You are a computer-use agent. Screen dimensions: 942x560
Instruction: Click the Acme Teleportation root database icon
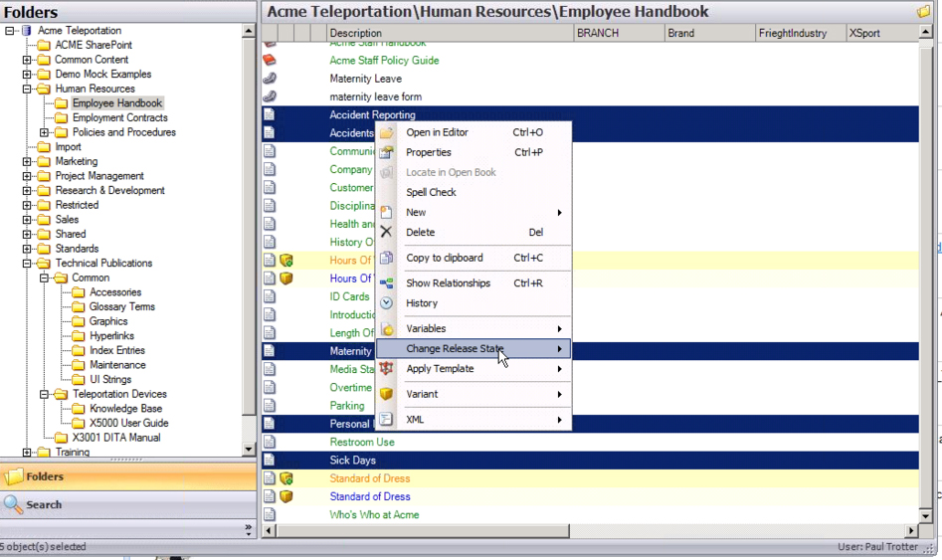27,30
